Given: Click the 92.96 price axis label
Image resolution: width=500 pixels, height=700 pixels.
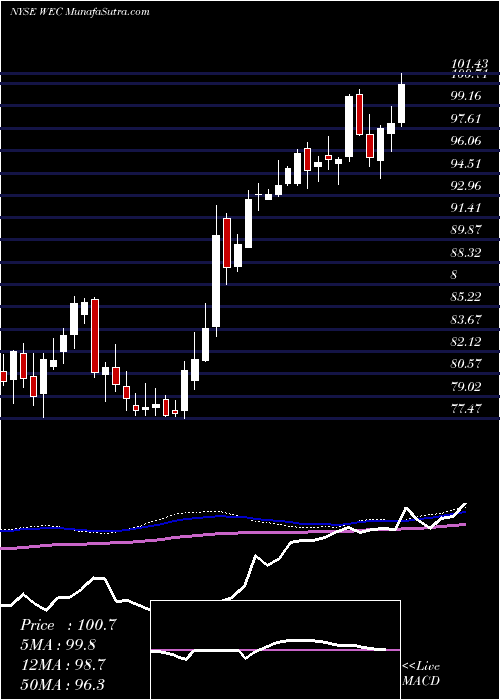Looking at the screenshot, I should 466,185.
